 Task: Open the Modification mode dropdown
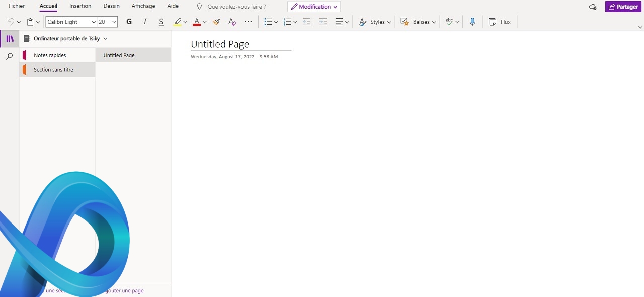(314, 7)
